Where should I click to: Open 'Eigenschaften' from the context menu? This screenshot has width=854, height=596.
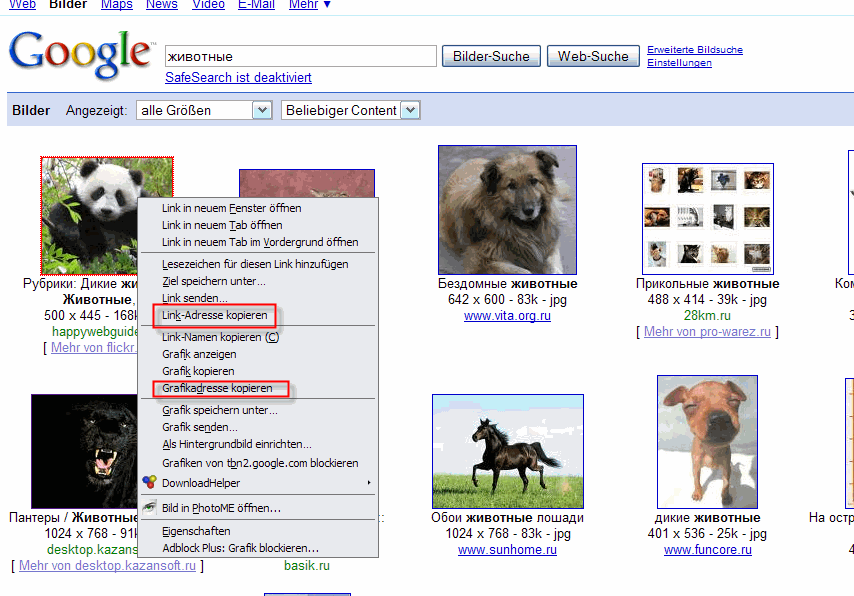[196, 531]
